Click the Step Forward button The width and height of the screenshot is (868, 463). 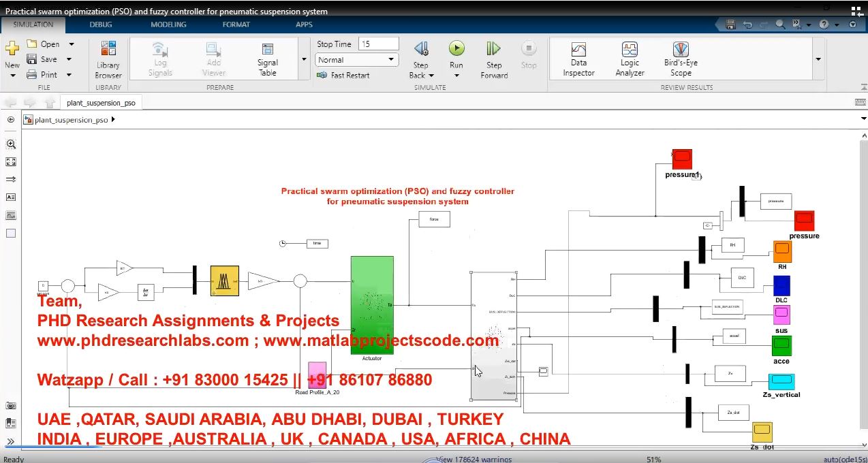[494, 58]
